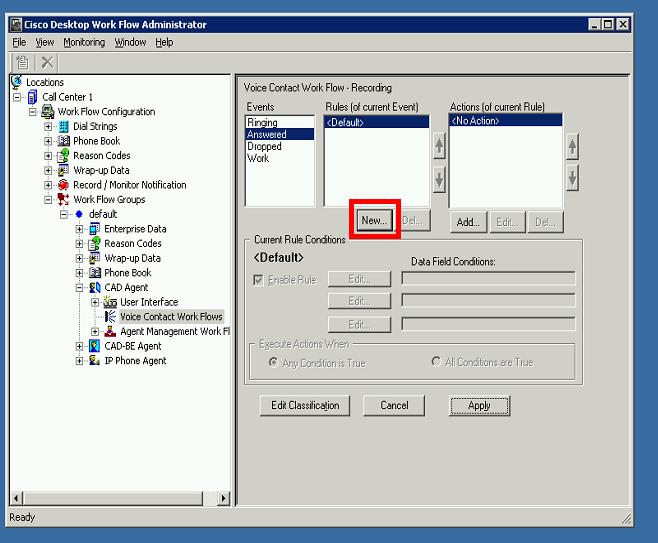Click the default group's Phone Book icon
Screen dimensions: 658x543
(x=95, y=273)
